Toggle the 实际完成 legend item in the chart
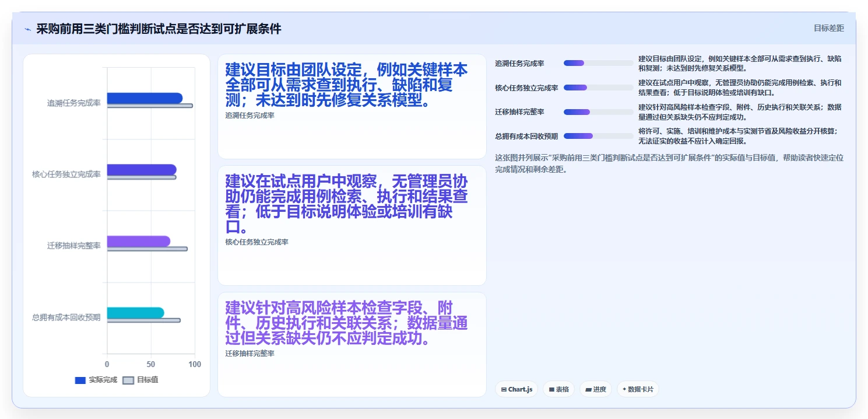The height and width of the screenshot is (419, 868). point(96,380)
